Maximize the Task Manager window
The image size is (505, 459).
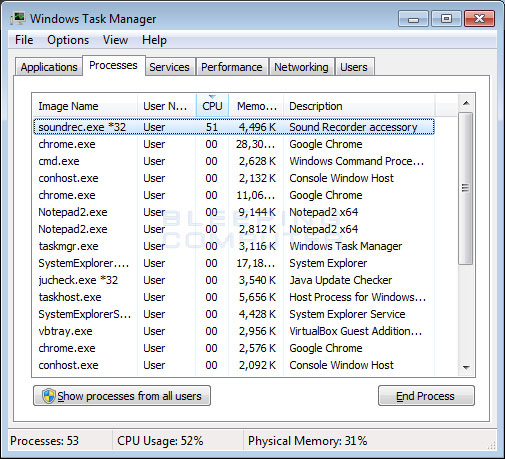[x=446, y=19]
